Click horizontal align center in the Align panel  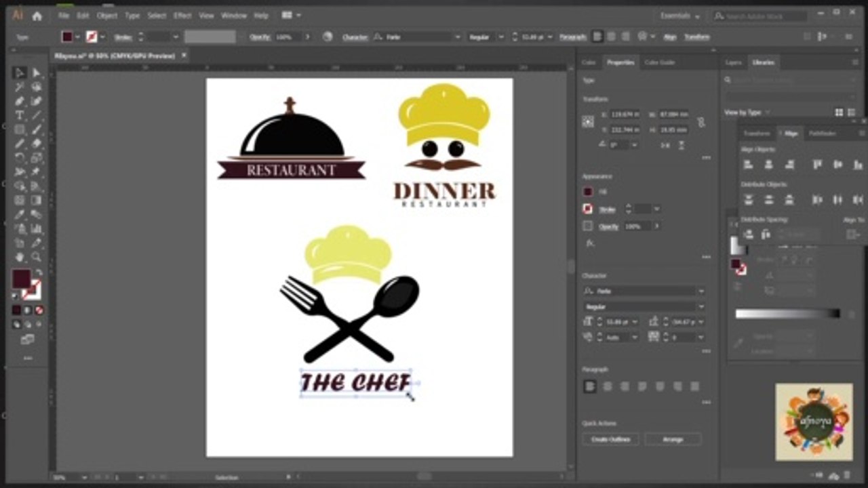769,164
